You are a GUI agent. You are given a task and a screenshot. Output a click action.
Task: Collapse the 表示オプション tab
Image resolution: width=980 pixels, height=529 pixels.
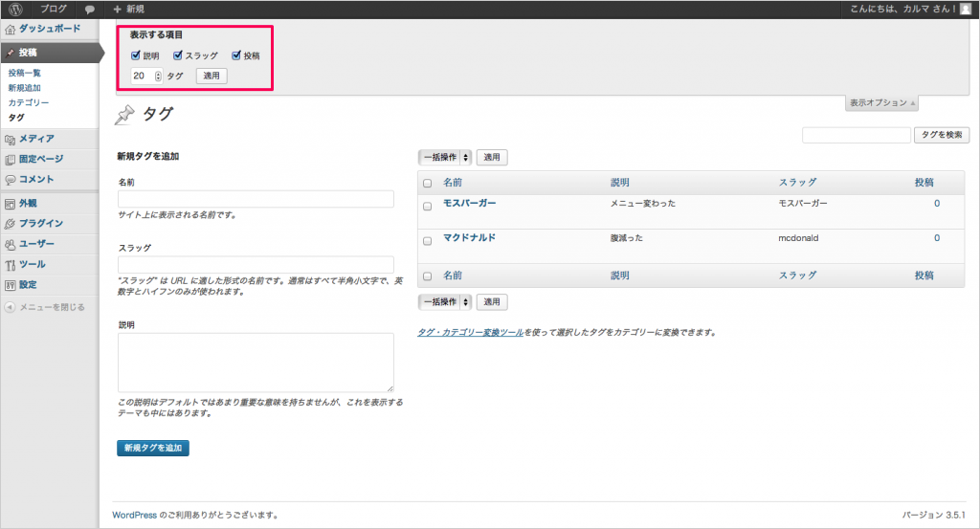pyautogui.click(x=881, y=103)
